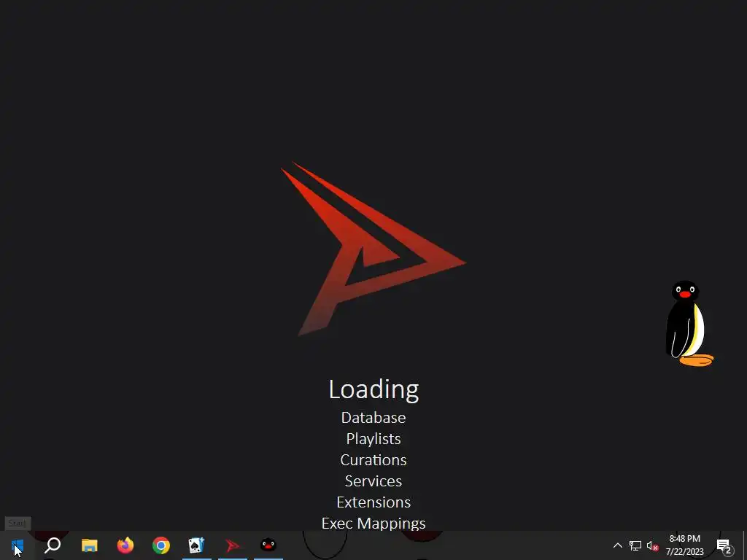This screenshot has width=747, height=560.
Task: Show hidden system tray icons
Action: click(x=617, y=545)
